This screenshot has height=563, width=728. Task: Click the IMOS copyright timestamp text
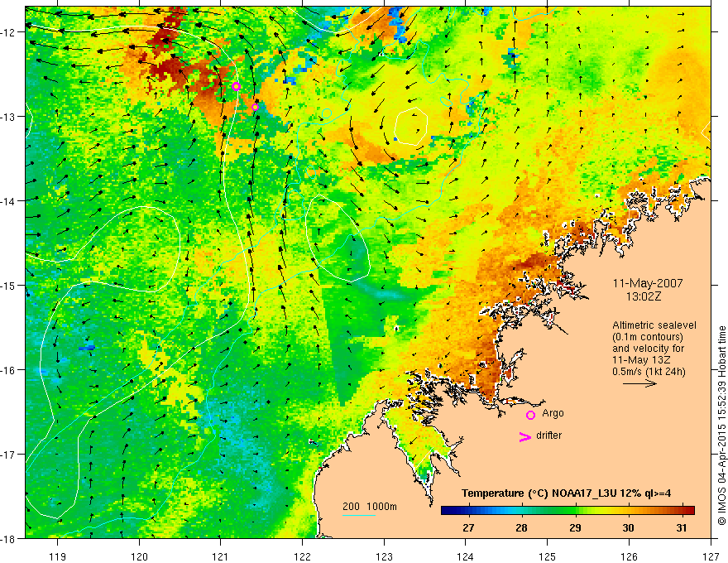[x=721, y=426]
